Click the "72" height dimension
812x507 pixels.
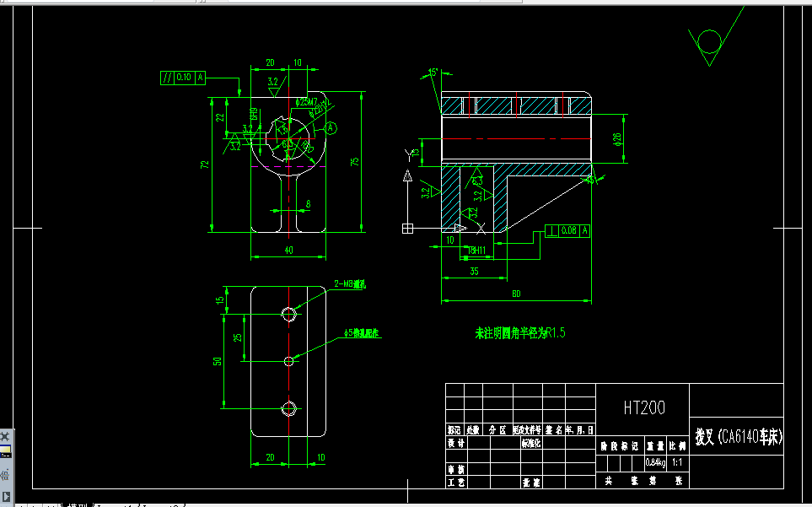click(205, 165)
